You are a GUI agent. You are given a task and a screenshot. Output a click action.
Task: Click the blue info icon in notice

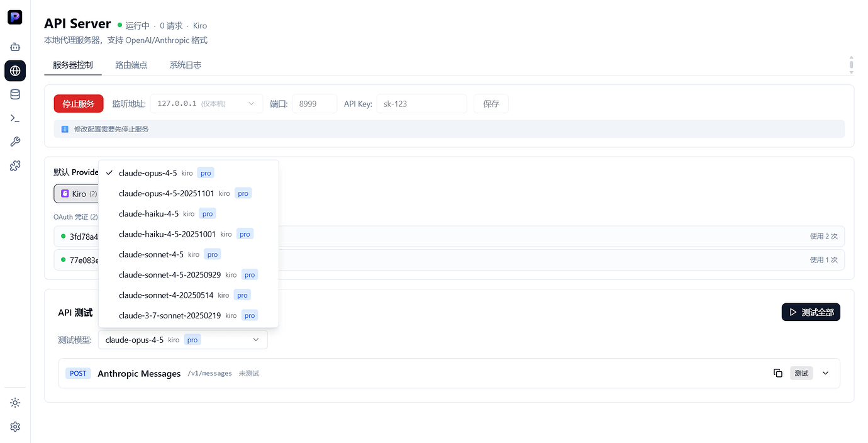pyautogui.click(x=65, y=129)
